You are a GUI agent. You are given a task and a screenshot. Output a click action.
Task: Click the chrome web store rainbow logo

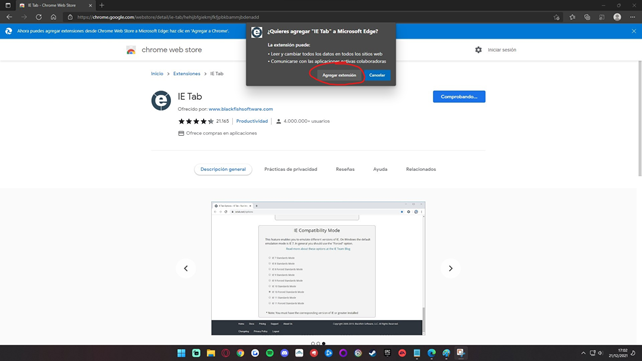(x=131, y=50)
